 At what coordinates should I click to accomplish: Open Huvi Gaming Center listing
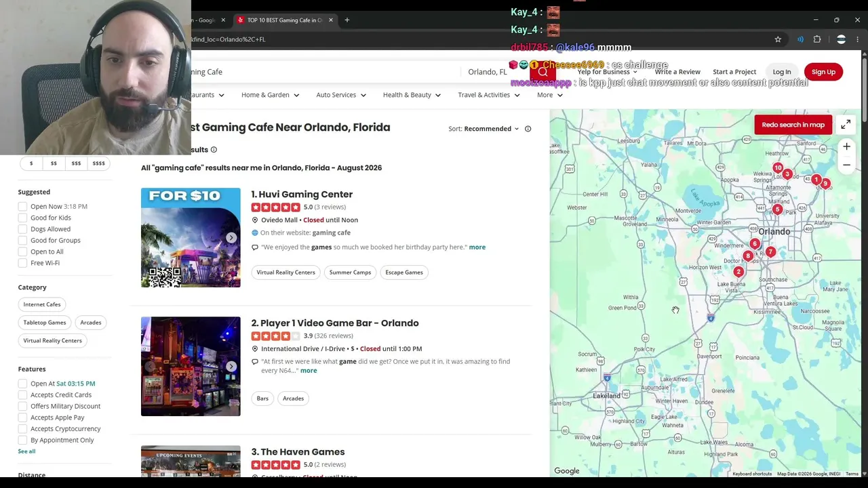click(x=305, y=195)
